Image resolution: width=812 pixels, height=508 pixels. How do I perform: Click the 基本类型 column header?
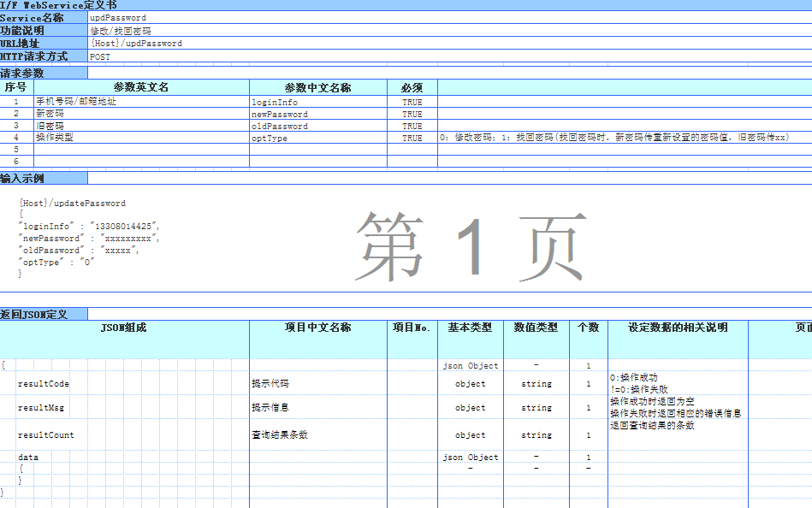click(471, 340)
